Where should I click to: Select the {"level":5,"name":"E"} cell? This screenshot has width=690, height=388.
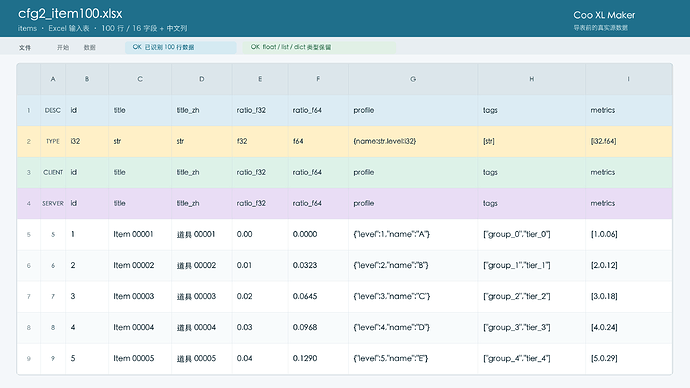pyautogui.click(x=413, y=359)
